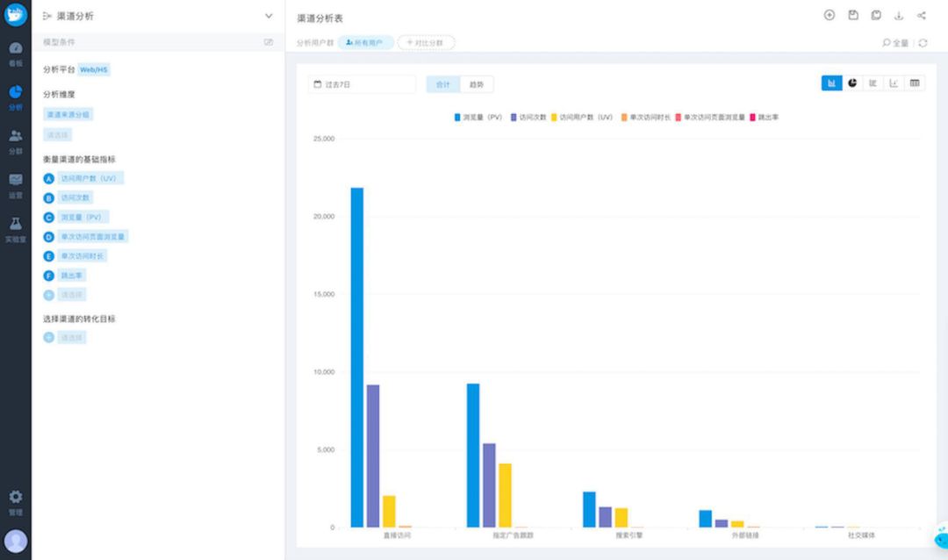Open the 看板 dashboard from the sidebar

pyautogui.click(x=15, y=53)
